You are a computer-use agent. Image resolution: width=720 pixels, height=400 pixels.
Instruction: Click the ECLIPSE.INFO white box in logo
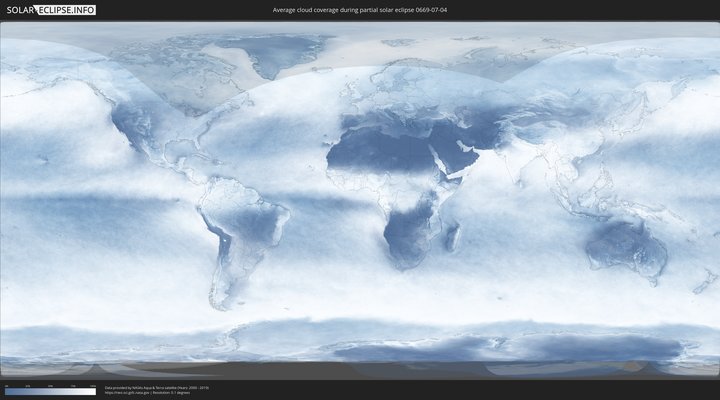click(67, 10)
